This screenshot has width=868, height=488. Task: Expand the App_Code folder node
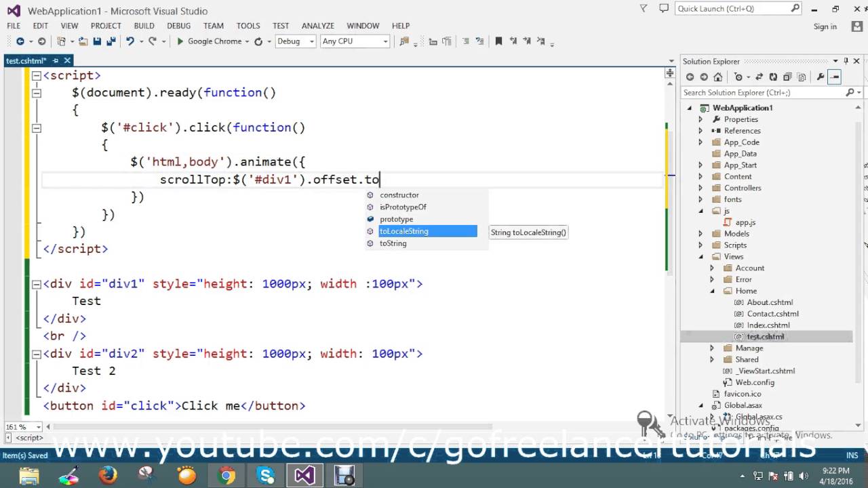click(x=701, y=142)
